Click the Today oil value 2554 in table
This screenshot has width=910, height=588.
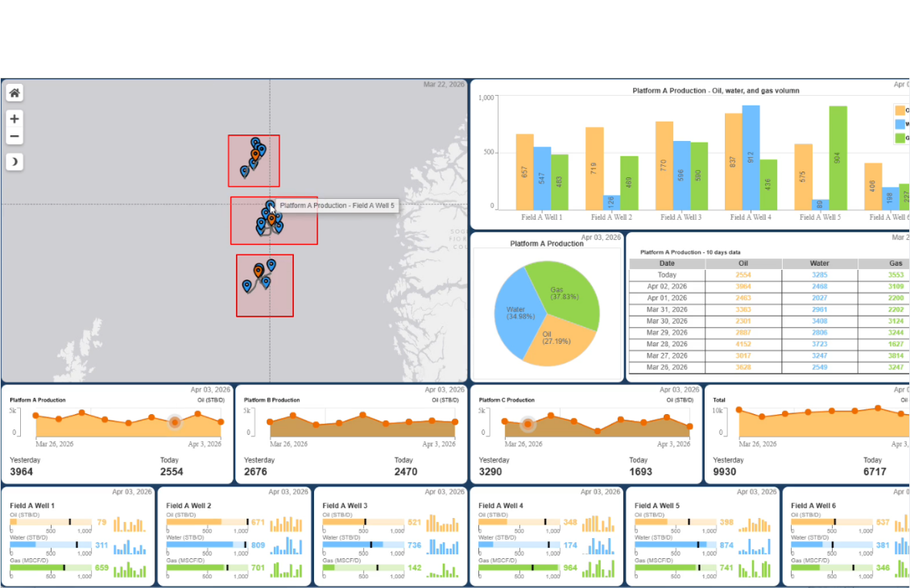click(743, 275)
